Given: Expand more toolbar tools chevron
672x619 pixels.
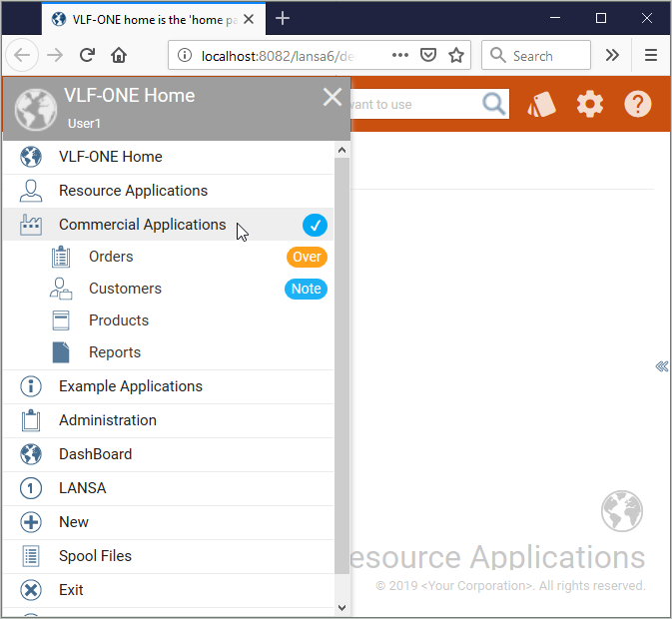Looking at the screenshot, I should (x=612, y=55).
